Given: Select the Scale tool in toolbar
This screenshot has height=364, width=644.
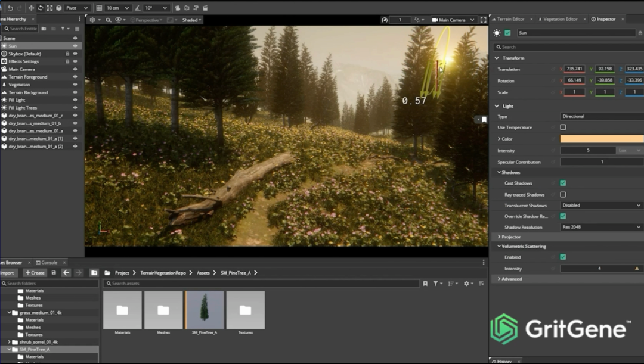Looking at the screenshot, I should click(x=49, y=8).
